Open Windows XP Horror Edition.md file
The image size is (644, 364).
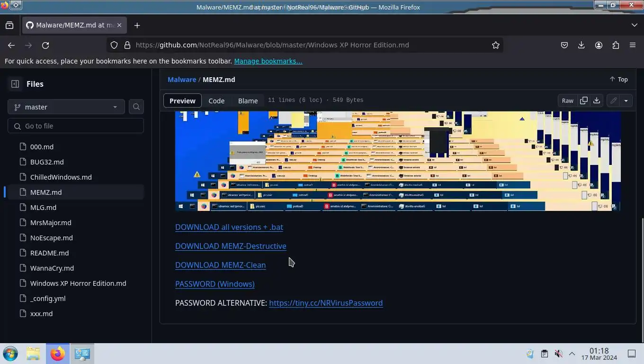click(78, 283)
